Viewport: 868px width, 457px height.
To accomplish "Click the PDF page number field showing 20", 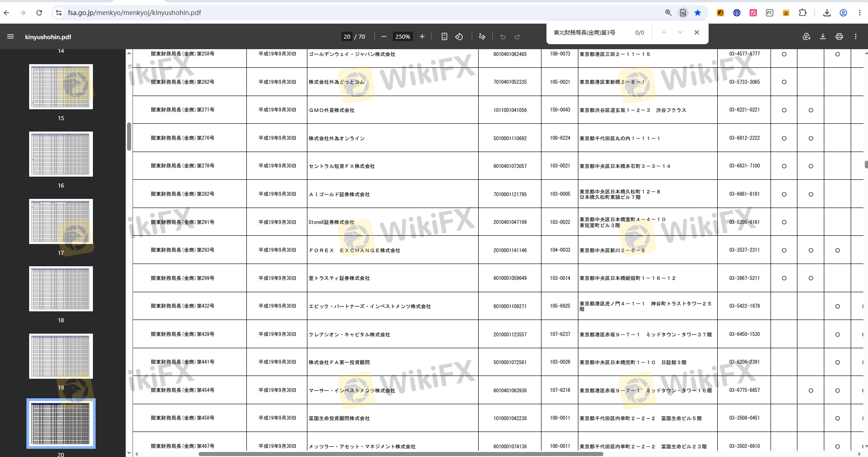I will click(347, 36).
